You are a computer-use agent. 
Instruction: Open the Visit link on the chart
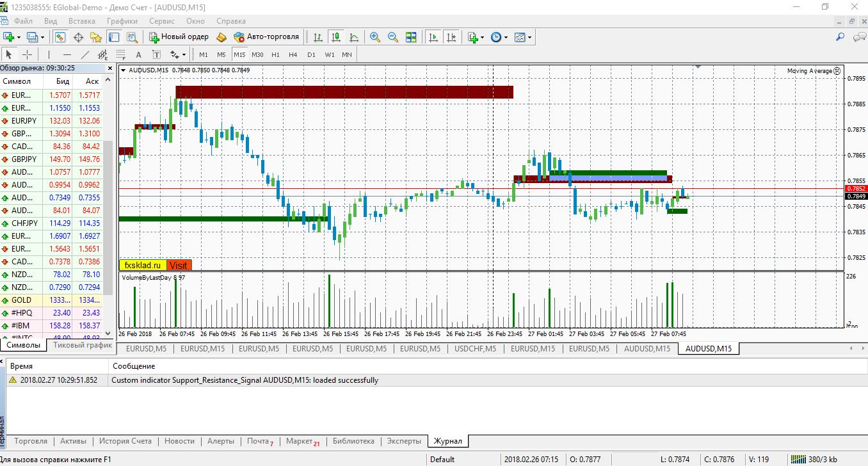(179, 265)
